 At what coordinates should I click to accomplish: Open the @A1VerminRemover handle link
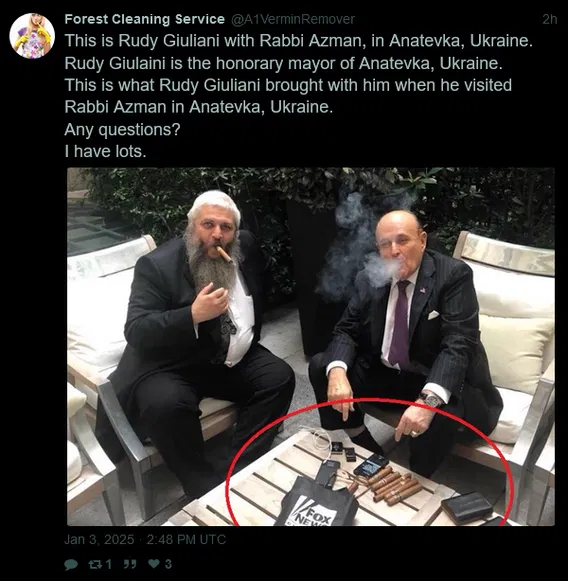coord(293,19)
